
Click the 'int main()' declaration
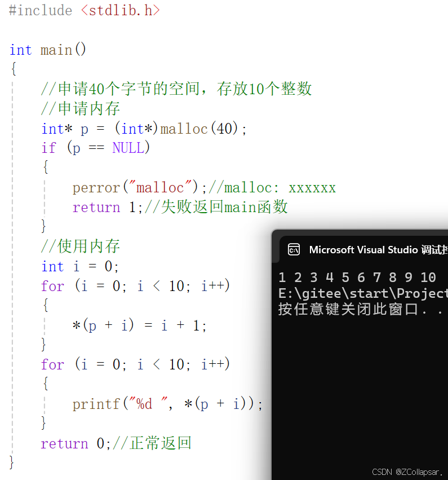[48, 50]
